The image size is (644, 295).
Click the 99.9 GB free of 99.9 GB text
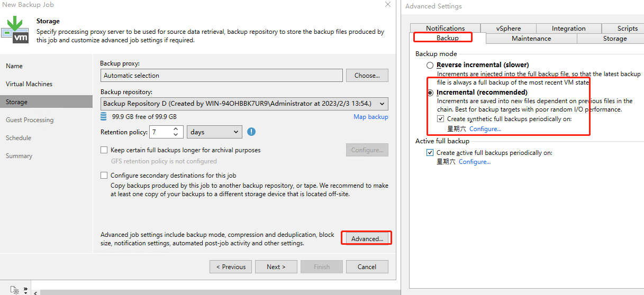pyautogui.click(x=143, y=117)
